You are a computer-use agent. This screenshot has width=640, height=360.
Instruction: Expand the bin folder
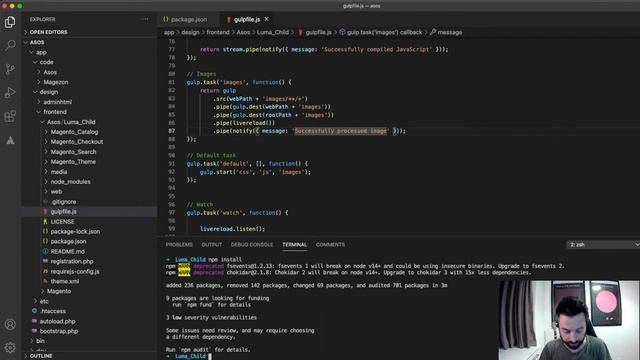(x=89, y=341)
